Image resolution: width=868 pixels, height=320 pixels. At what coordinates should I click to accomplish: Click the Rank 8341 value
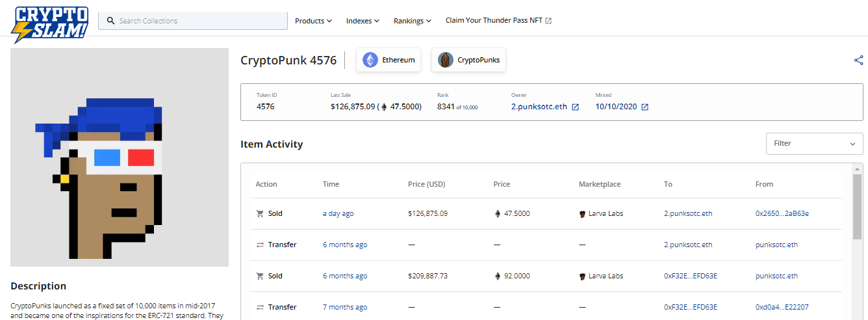pos(444,107)
